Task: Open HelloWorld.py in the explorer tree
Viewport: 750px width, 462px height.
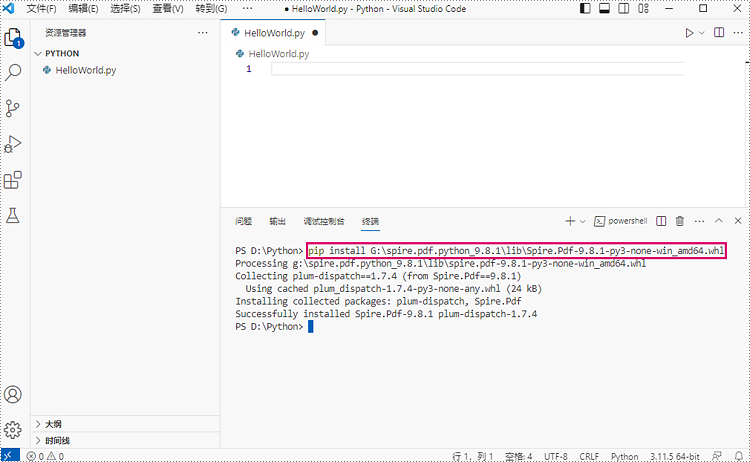Action: [x=125, y=70]
